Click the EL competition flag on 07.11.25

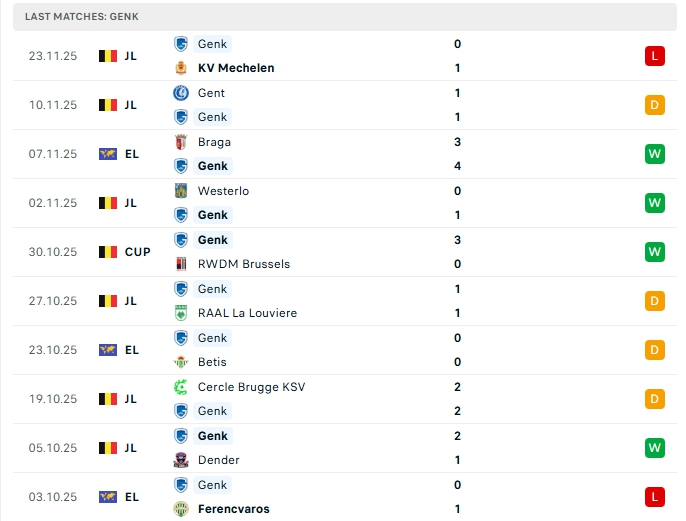pyautogui.click(x=108, y=154)
